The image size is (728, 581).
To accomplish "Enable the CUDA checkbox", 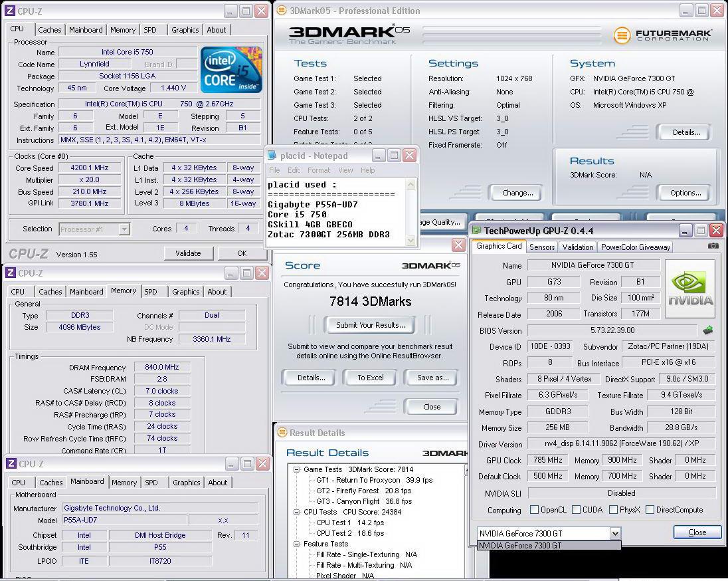I will tap(576, 510).
